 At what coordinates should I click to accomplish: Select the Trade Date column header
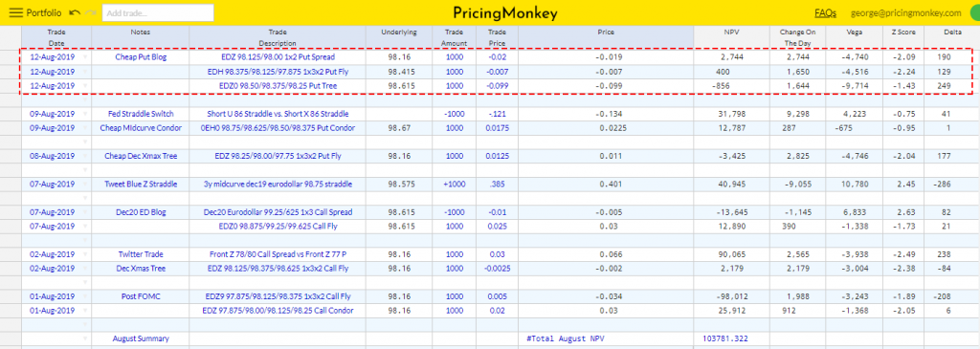click(56, 37)
